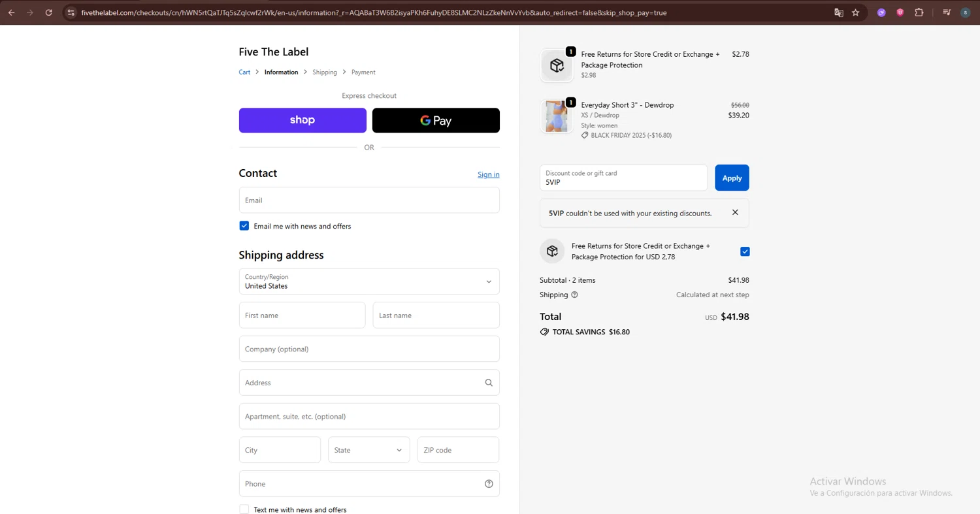Click the red shield extension icon
Image resolution: width=980 pixels, height=514 pixels.
(x=900, y=12)
